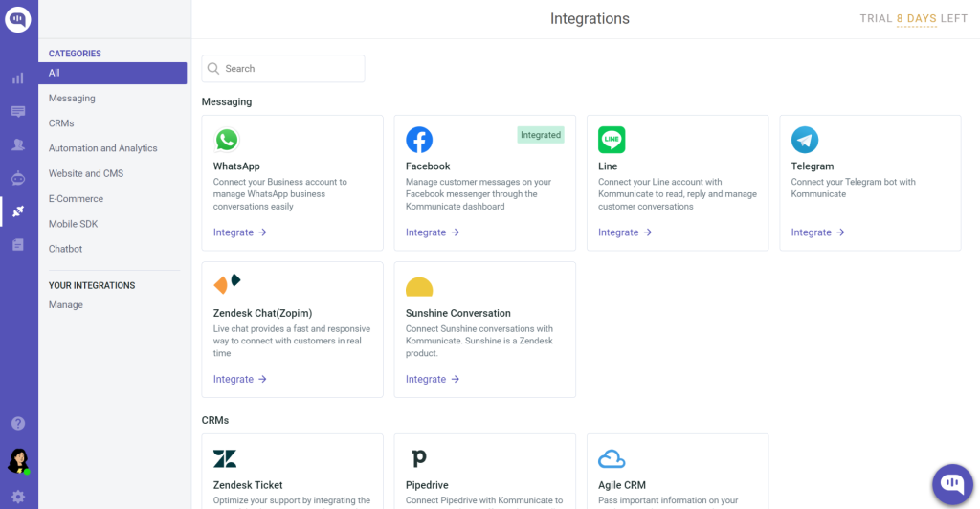Open the users sidebar icon

[x=18, y=144]
